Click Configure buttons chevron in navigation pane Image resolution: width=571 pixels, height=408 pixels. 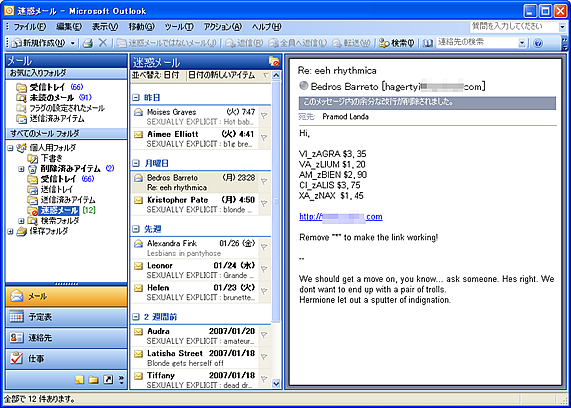pos(121,380)
